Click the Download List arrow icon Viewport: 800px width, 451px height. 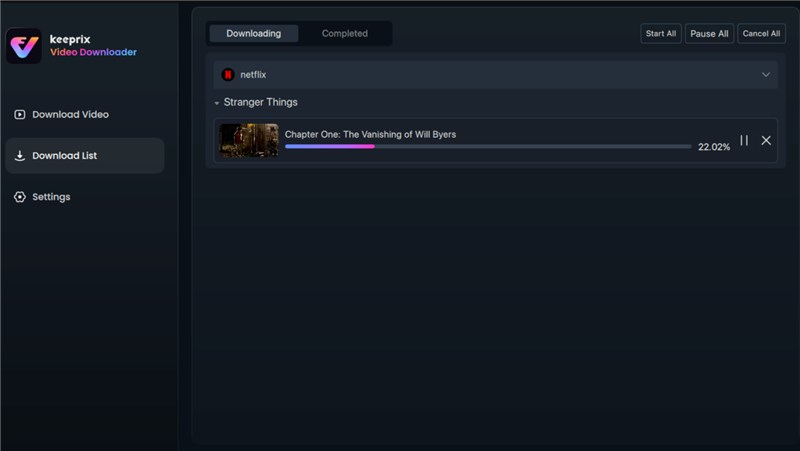pyautogui.click(x=19, y=156)
